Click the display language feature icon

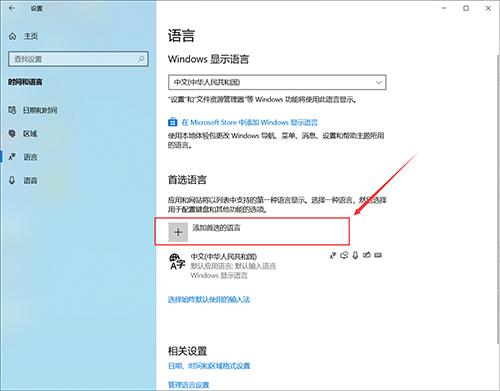(x=333, y=255)
